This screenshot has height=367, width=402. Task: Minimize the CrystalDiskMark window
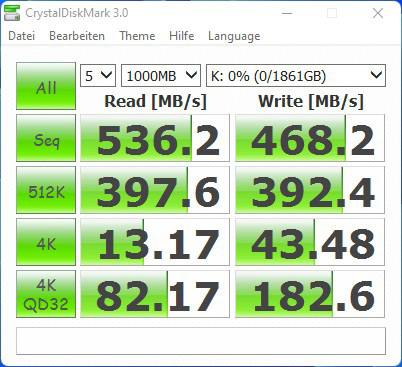(x=287, y=13)
